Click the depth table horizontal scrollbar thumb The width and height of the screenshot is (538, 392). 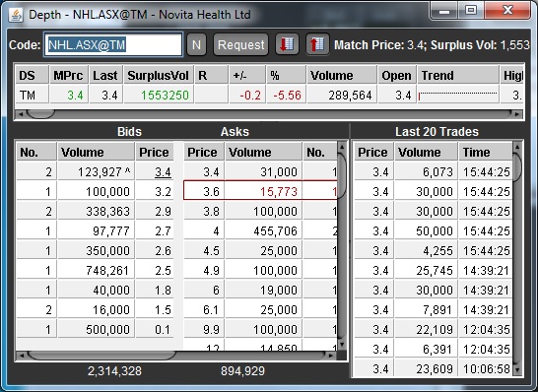[101, 356]
